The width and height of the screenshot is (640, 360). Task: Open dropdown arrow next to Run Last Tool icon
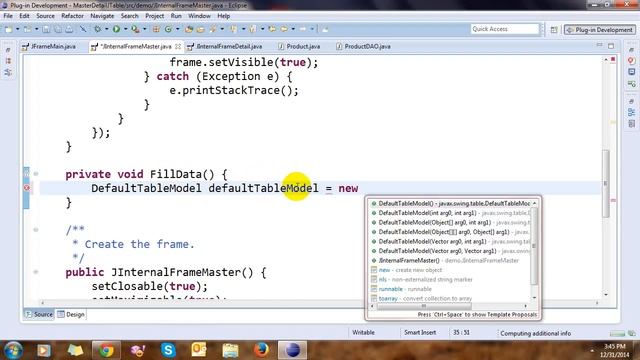point(144,29)
